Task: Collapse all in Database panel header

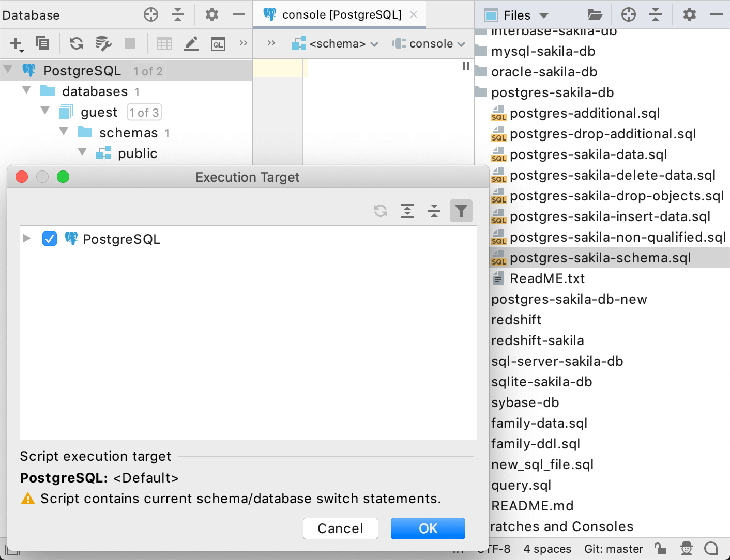Action: tap(178, 14)
